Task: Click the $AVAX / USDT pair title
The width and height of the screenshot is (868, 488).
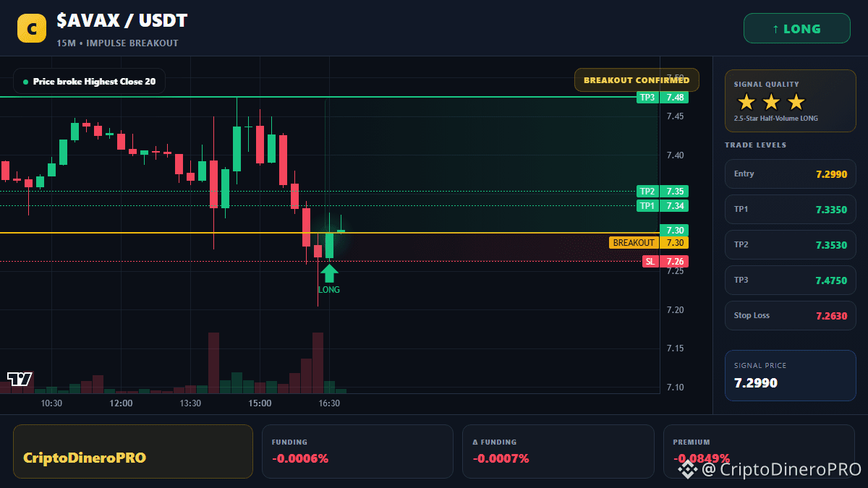Action: [122, 22]
